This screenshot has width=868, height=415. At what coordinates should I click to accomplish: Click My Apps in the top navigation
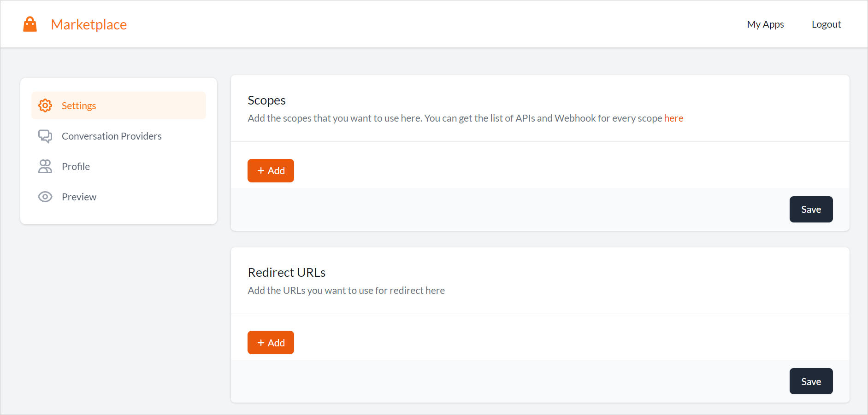click(765, 24)
